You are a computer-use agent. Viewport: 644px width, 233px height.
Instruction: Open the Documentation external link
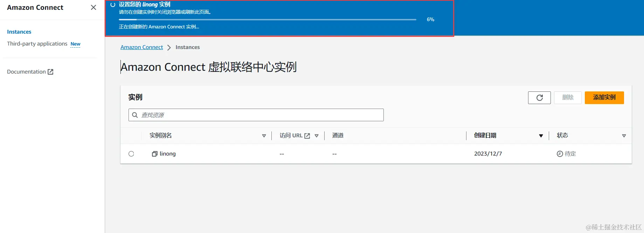pos(30,72)
